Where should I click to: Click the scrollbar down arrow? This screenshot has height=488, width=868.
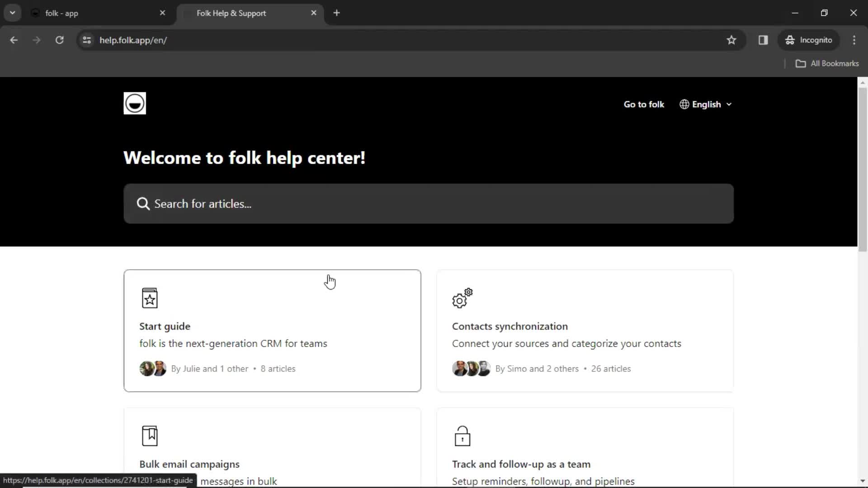[863, 481]
